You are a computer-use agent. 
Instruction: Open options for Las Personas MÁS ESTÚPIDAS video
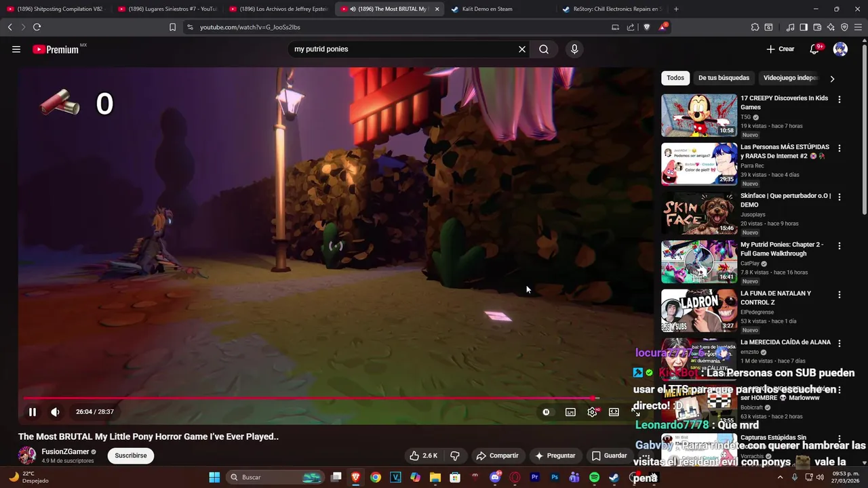point(840,148)
